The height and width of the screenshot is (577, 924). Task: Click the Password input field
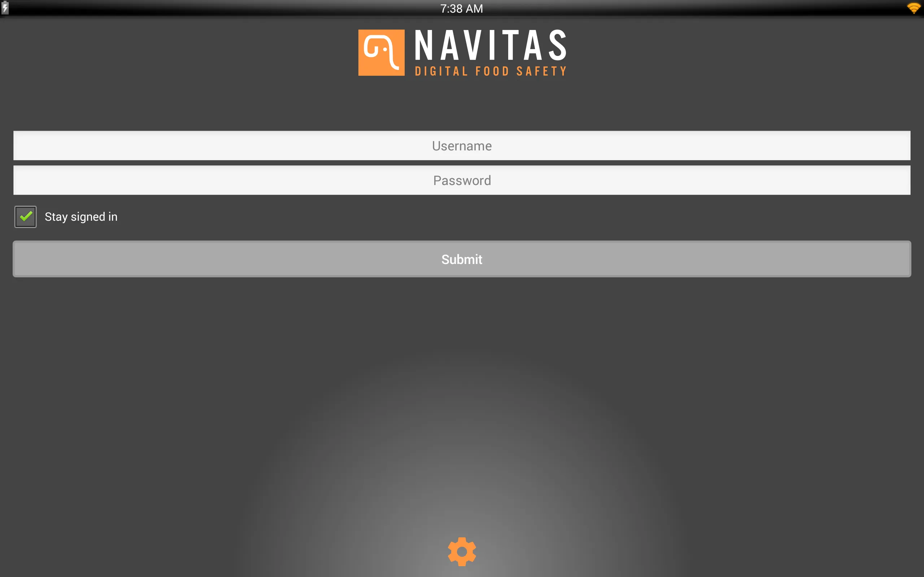point(462,180)
